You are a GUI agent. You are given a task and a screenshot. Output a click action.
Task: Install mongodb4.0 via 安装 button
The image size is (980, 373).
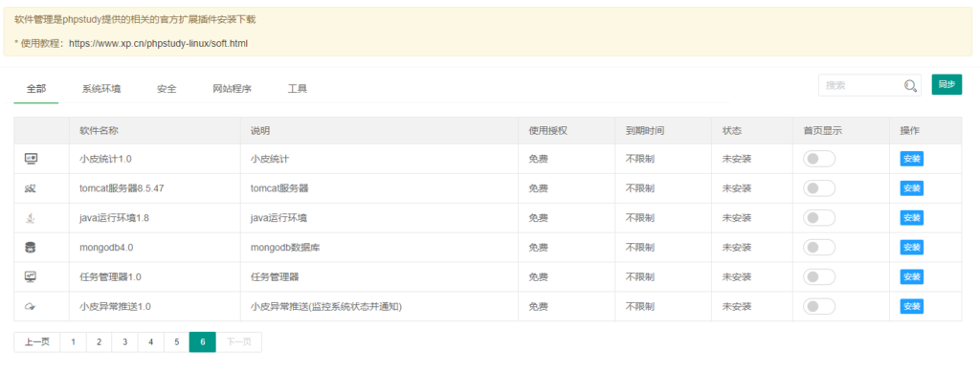912,248
